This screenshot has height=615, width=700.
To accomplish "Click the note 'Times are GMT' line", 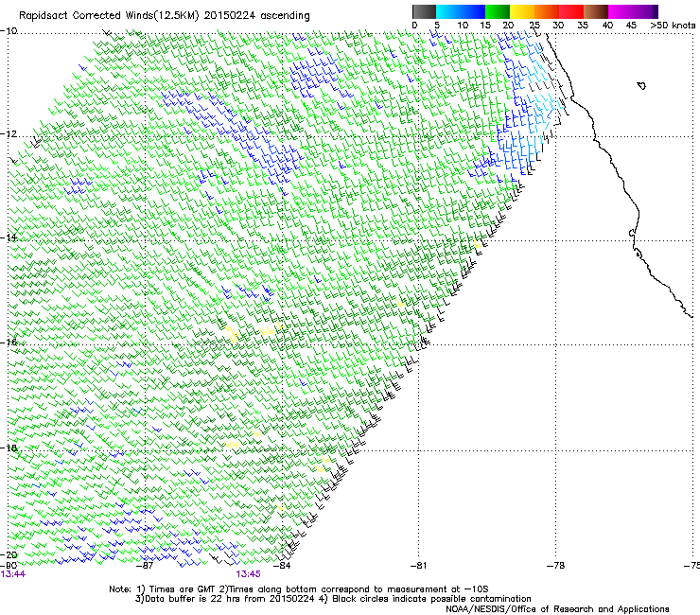I will click(299, 589).
